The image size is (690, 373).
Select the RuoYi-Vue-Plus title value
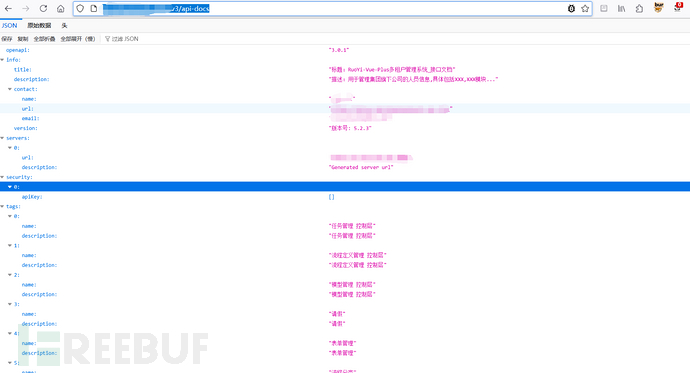point(392,69)
